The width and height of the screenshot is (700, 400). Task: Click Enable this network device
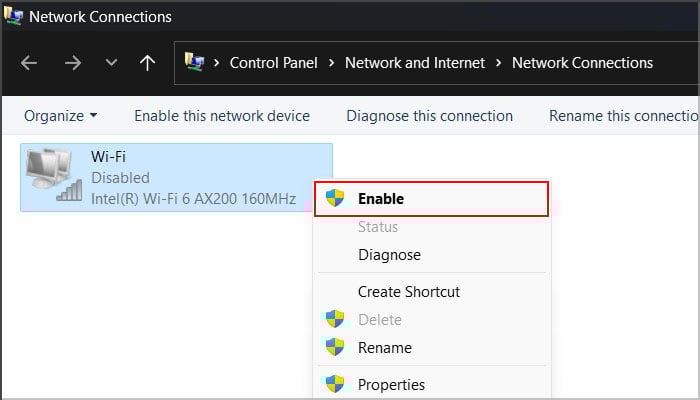pyautogui.click(x=222, y=116)
